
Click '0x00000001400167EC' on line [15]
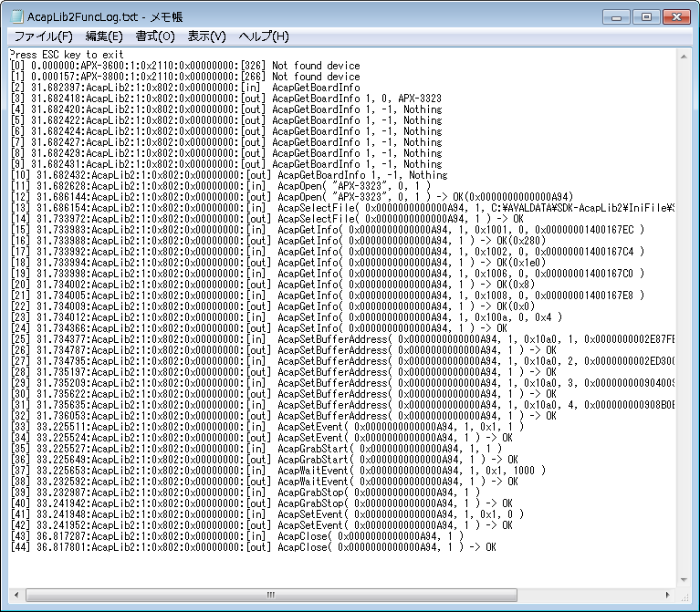584,230
